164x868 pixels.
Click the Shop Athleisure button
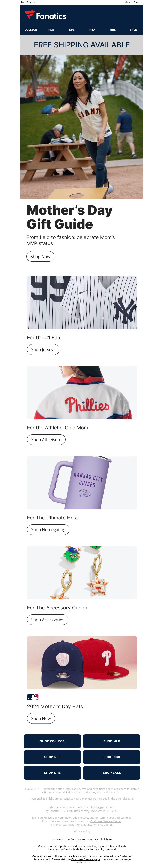(46, 439)
